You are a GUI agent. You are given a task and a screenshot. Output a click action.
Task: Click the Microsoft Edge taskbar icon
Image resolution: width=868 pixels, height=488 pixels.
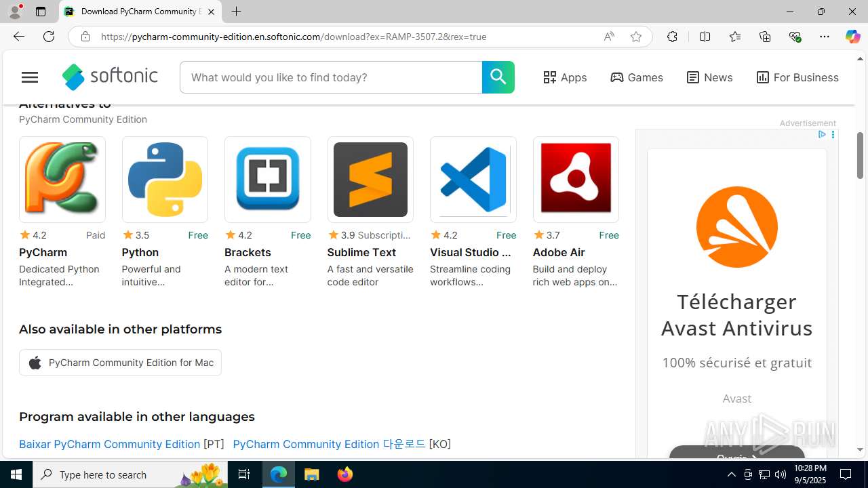(279, 474)
